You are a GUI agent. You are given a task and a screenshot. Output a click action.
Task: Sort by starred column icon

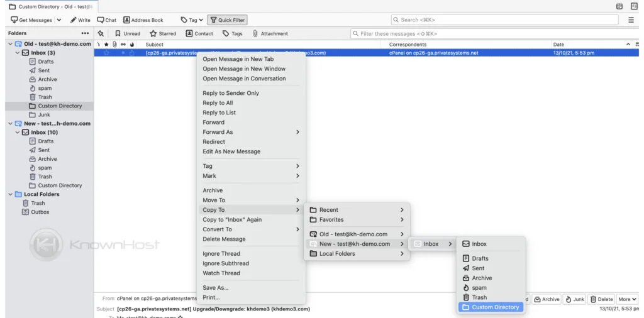click(x=106, y=45)
